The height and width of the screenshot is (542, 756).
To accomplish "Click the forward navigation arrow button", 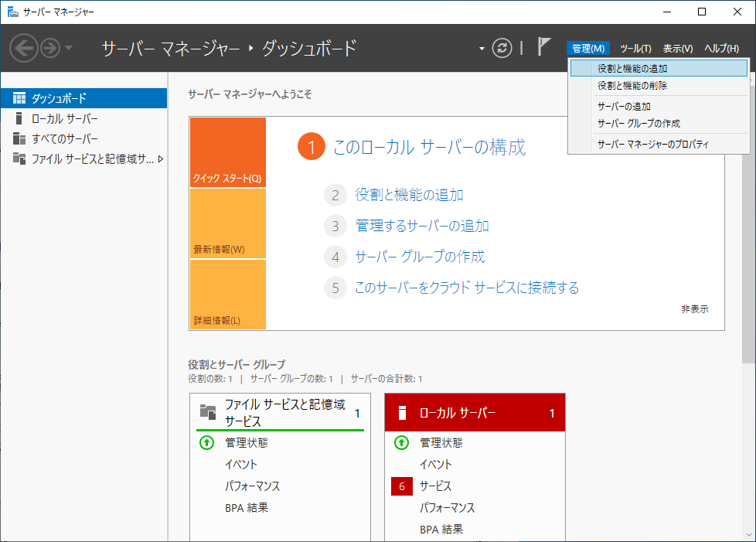I will 50,48.
